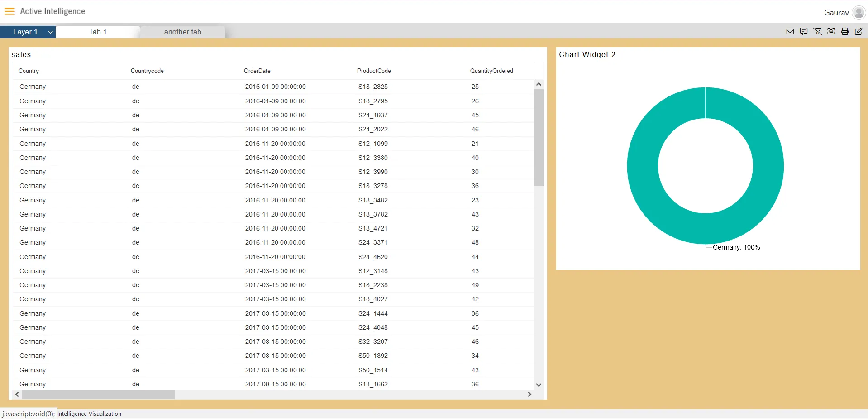This screenshot has width=868, height=419.
Task: Expand the Layer 1 dropdown
Action: pyautogui.click(x=50, y=32)
